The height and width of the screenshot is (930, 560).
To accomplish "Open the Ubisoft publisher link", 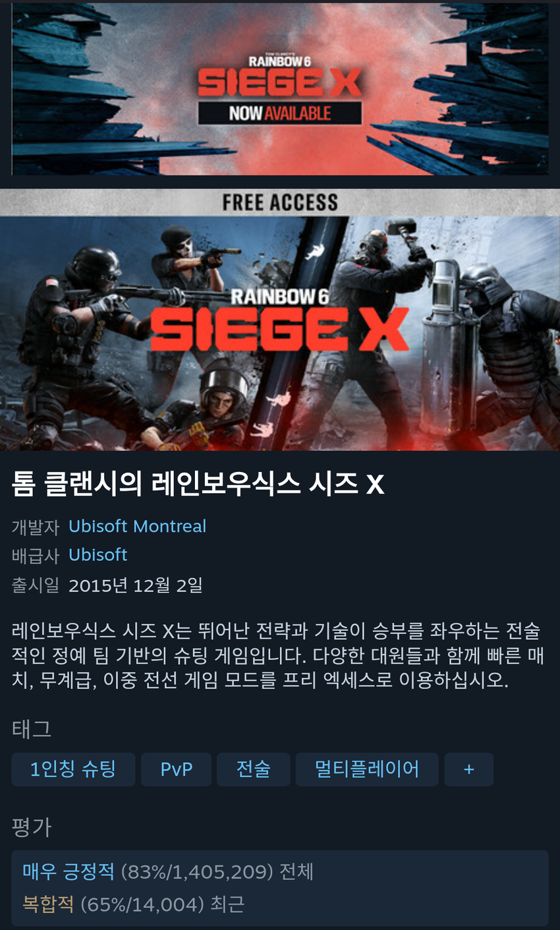I will click(x=98, y=554).
